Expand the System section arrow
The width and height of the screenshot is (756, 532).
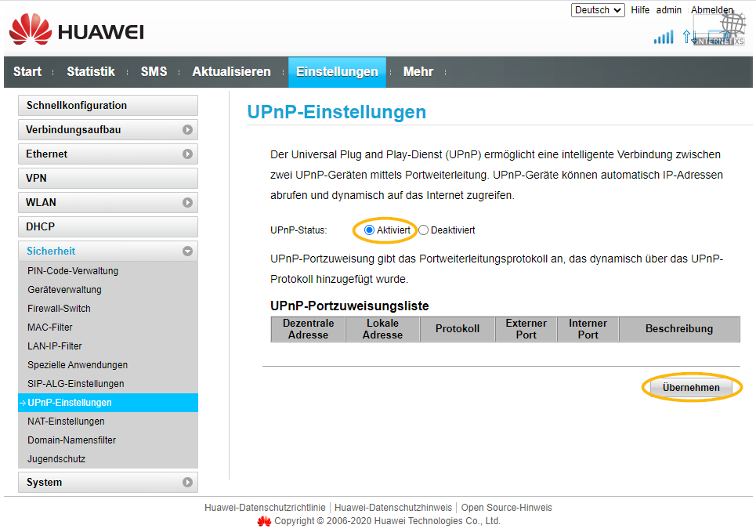coord(187,483)
